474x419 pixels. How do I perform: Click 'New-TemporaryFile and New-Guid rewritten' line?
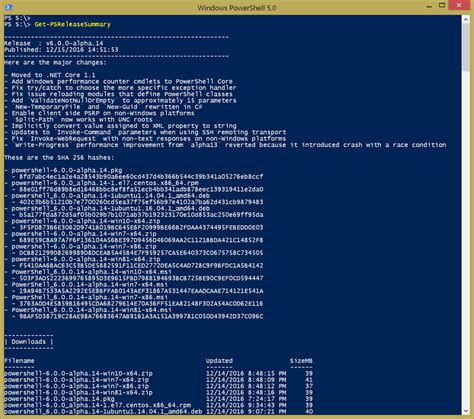click(x=103, y=107)
